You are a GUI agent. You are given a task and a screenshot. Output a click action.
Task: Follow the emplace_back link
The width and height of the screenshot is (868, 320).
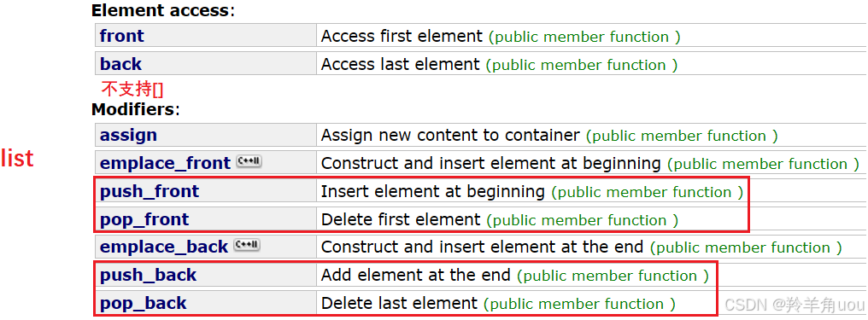pyautogui.click(x=164, y=247)
